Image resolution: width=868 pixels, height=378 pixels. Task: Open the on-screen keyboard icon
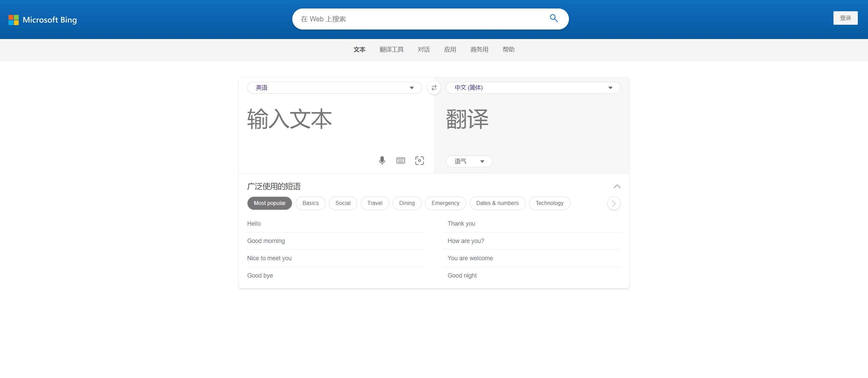[400, 160]
